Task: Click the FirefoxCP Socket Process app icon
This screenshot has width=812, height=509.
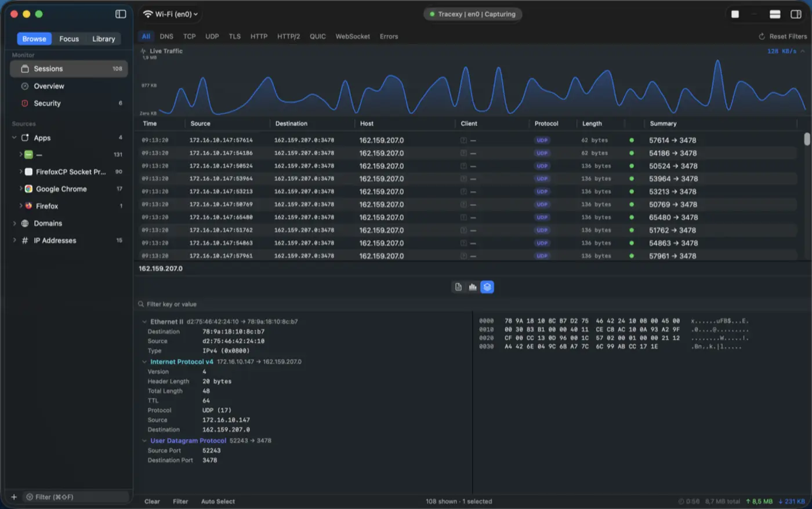Action: [x=28, y=172]
